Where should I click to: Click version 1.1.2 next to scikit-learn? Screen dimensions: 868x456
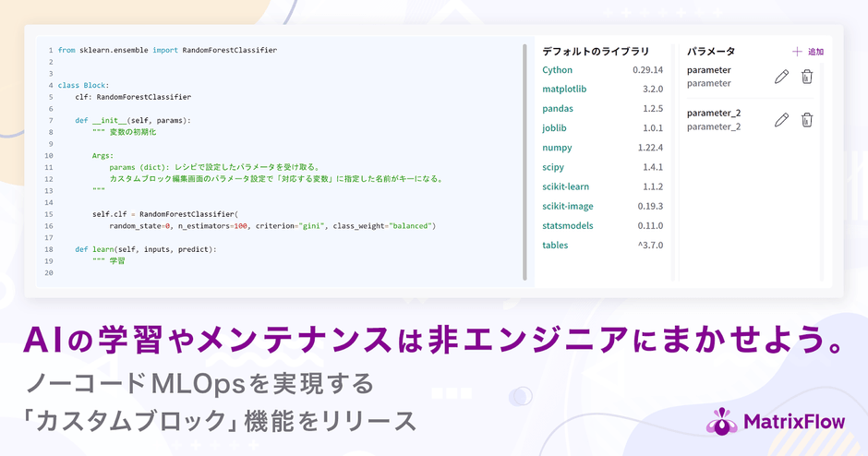coord(653,186)
